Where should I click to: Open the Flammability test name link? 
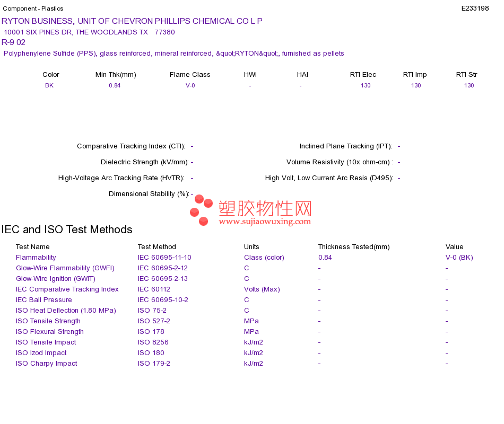(x=36, y=257)
